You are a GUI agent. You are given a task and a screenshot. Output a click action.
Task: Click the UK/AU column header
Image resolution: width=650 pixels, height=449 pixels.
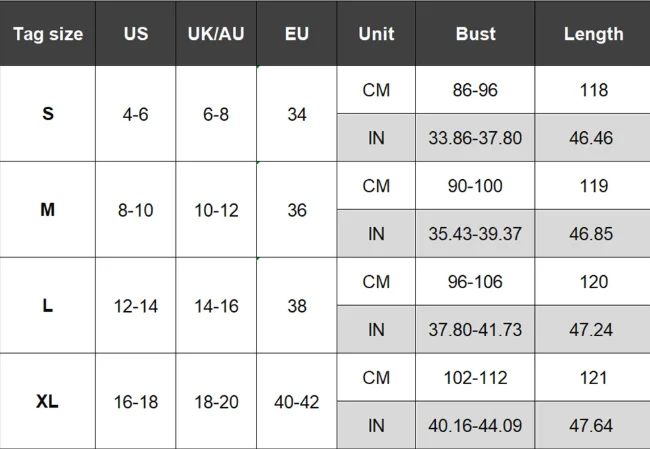[216, 34]
